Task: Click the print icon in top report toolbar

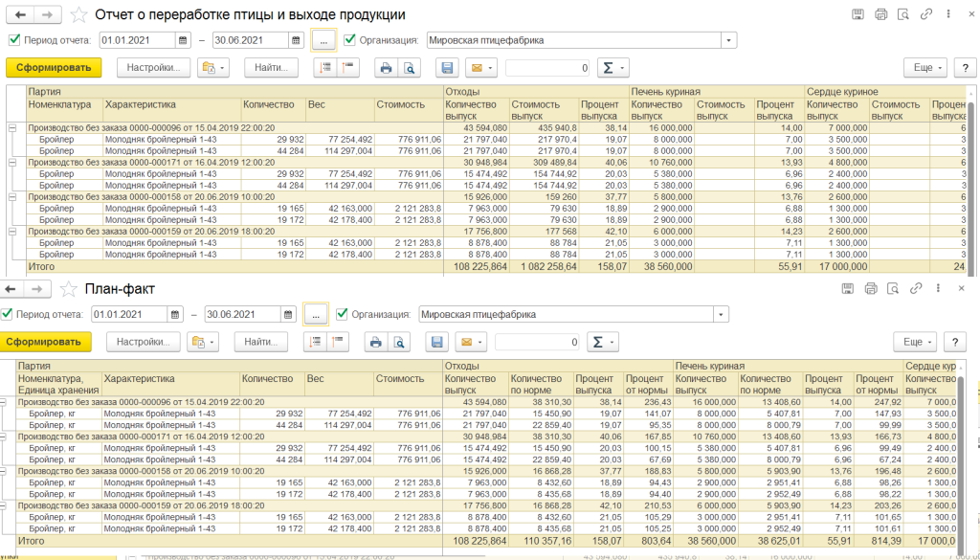Action: coord(387,68)
